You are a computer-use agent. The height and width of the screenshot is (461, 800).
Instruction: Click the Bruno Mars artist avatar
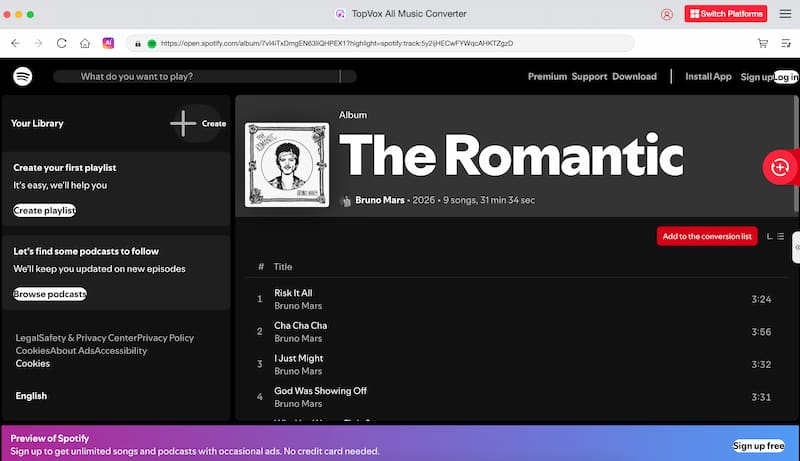[345, 200]
